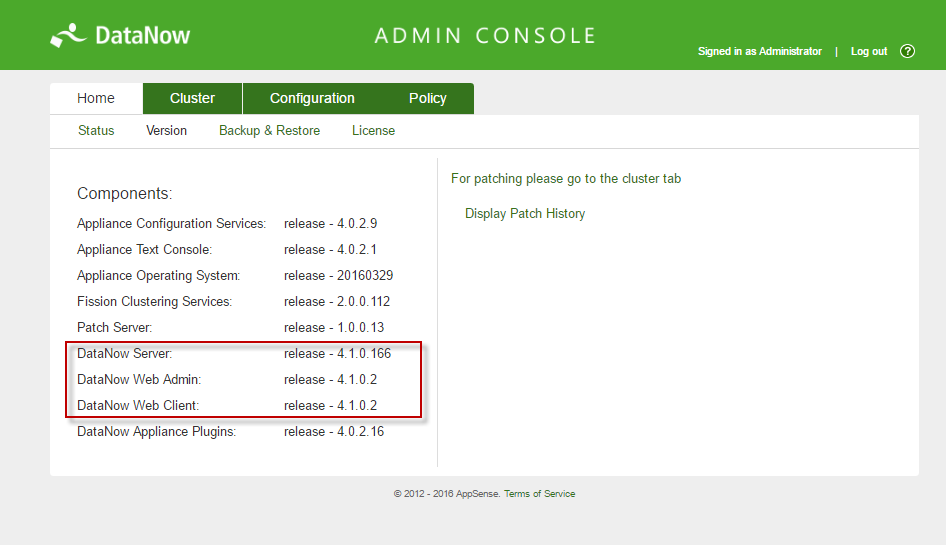The image size is (946, 545).
Task: Select Appliance Configuration Services label
Action: [x=171, y=223]
